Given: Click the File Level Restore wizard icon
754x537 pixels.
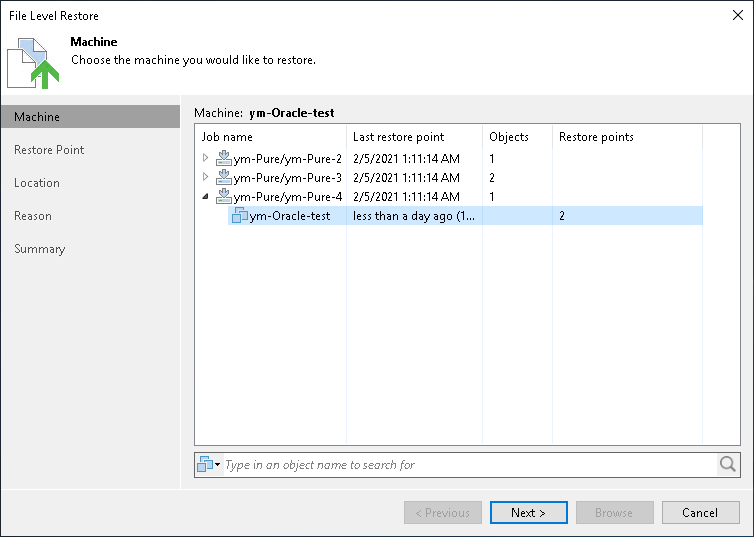Looking at the screenshot, I should click(x=33, y=63).
